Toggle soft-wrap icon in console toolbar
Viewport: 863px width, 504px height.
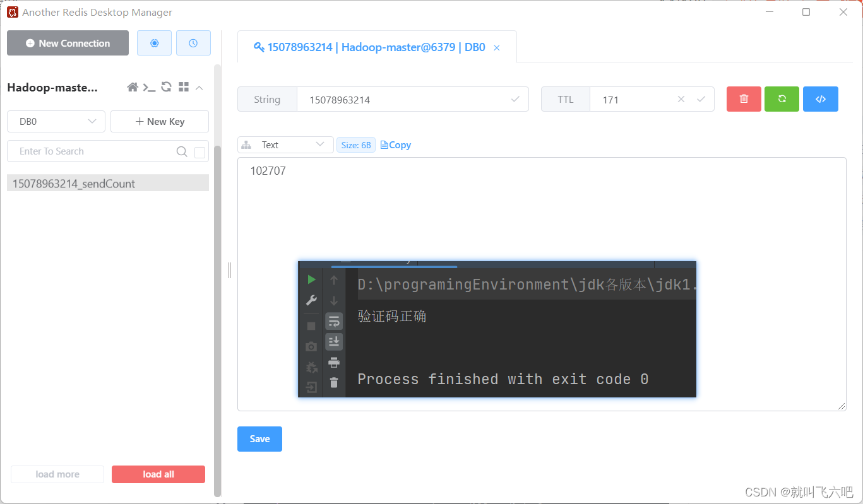coord(334,322)
